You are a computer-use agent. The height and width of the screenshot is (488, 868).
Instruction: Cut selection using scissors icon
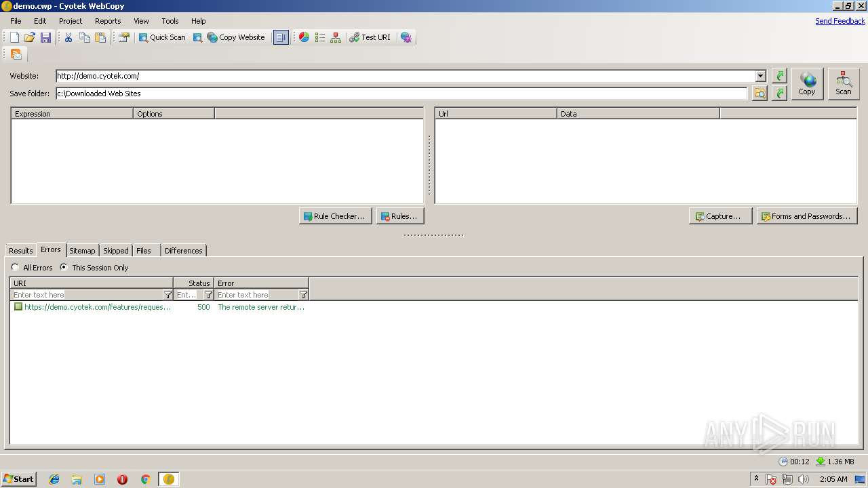click(68, 37)
